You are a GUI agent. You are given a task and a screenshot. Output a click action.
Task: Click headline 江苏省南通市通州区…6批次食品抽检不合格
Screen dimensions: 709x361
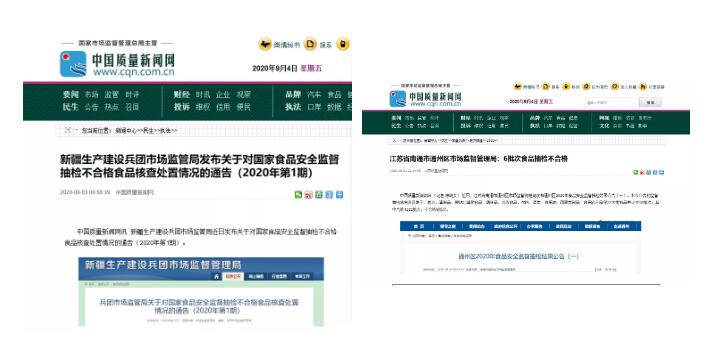click(479, 159)
